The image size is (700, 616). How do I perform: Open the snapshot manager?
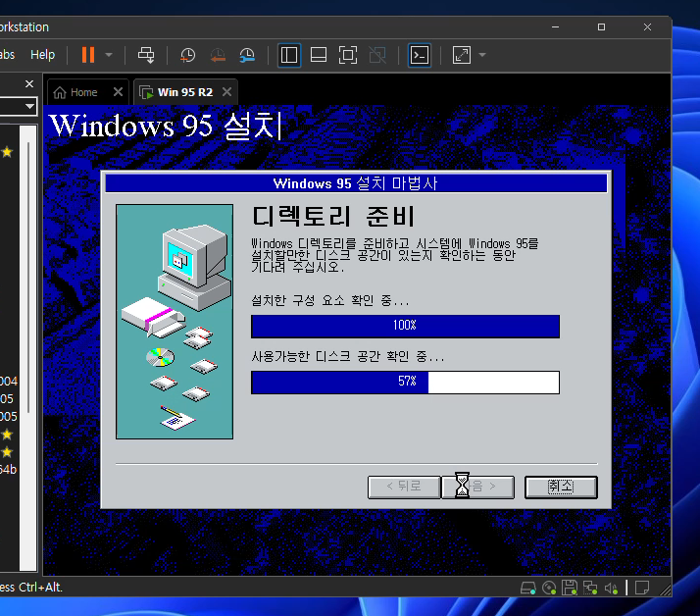click(247, 55)
